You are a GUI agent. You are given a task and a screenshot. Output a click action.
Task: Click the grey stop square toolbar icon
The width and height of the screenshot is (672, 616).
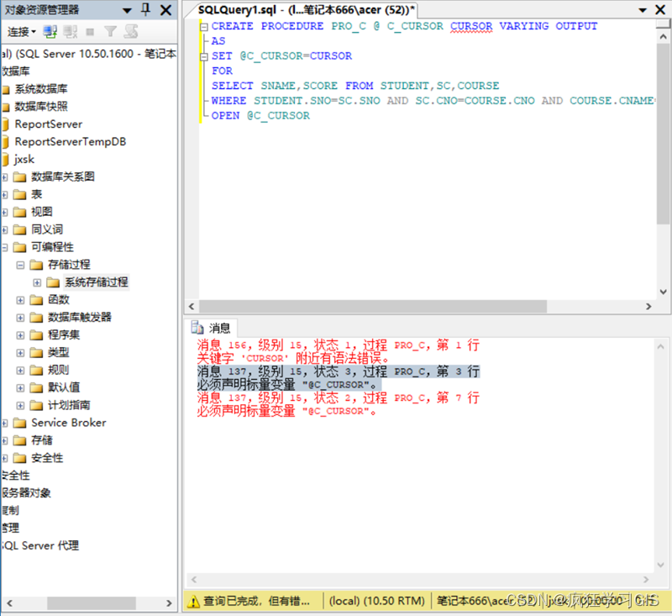(x=90, y=32)
